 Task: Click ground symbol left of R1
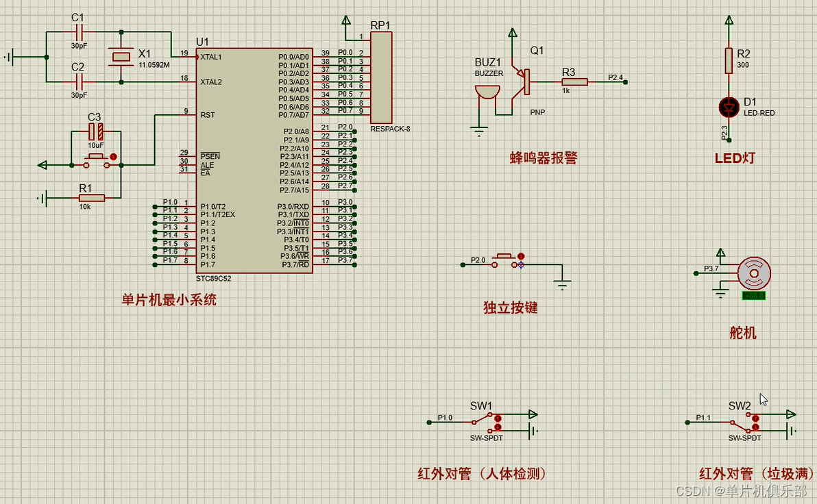point(42,198)
